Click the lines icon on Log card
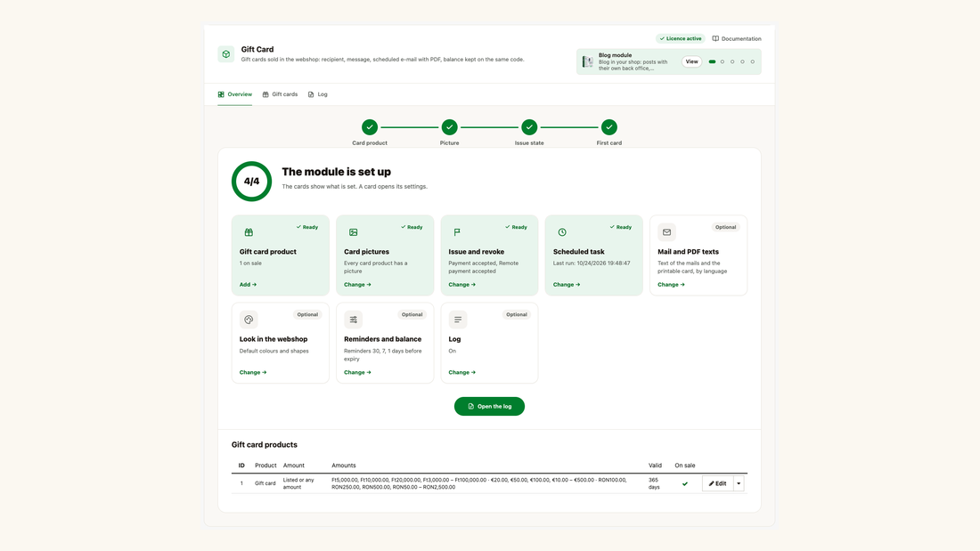Viewport: 980px width, 551px height. point(458,320)
